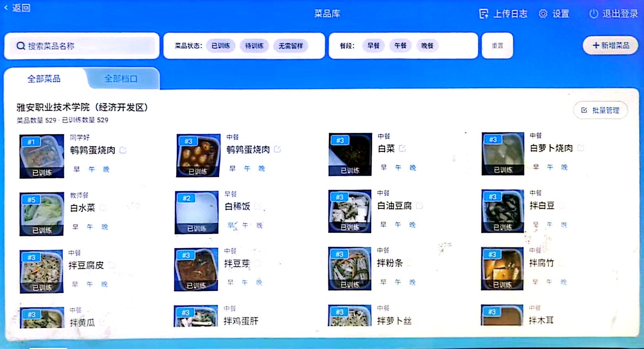
Task: Select the 午餐 meal period filter
Action: click(400, 46)
